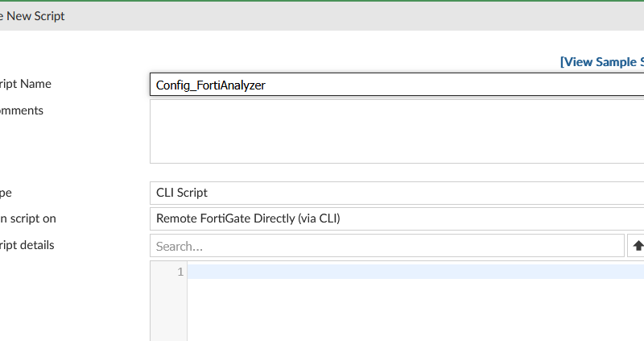This screenshot has height=341, width=644.
Task: Click the New Script page title
Action: click(x=32, y=16)
